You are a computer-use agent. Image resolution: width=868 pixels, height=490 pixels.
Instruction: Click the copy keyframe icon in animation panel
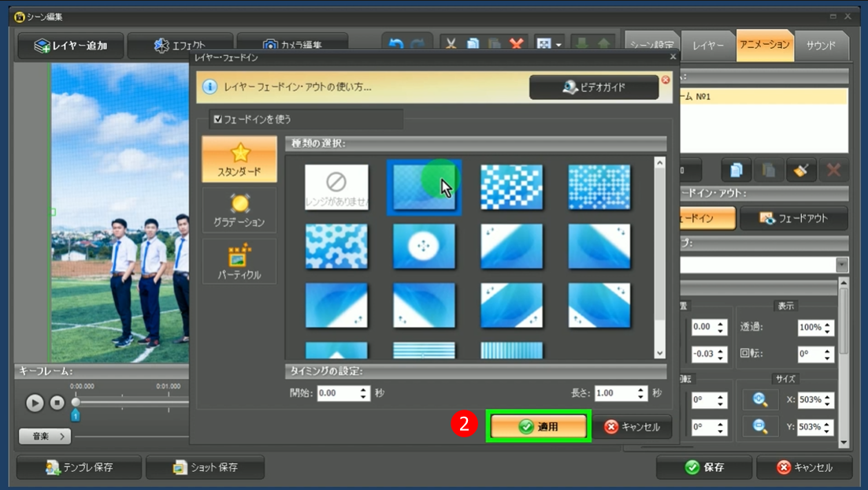point(736,169)
